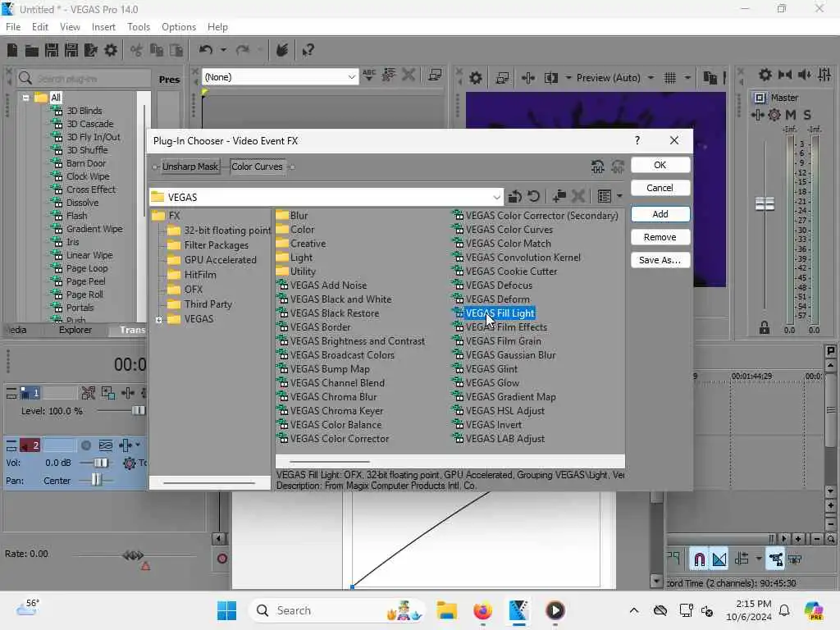Click the Add button

click(660, 214)
